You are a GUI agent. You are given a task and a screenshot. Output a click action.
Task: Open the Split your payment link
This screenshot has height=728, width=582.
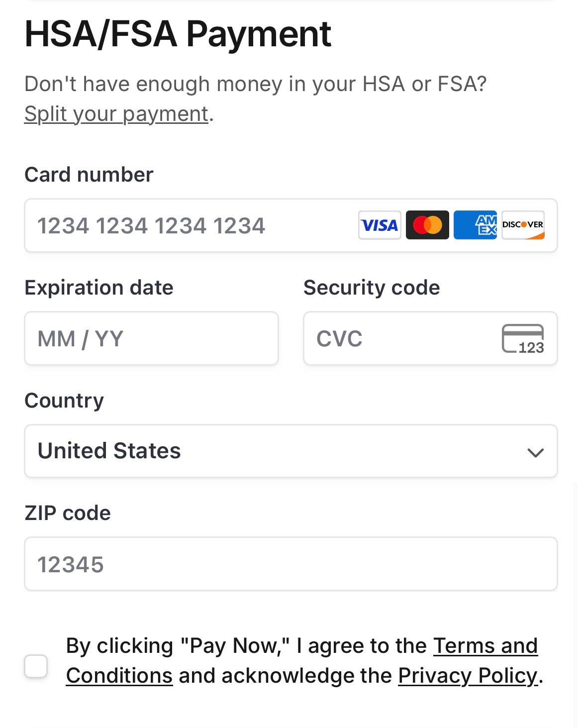click(x=116, y=114)
